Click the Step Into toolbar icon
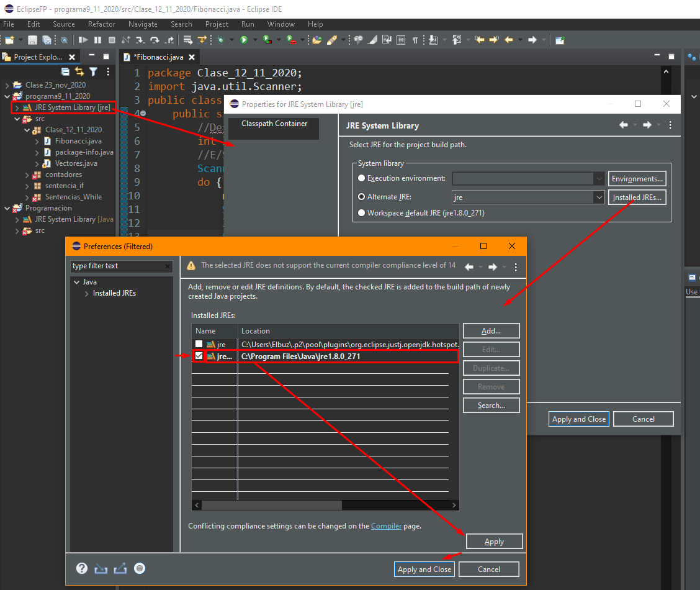This screenshot has width=700, height=590. [140, 40]
